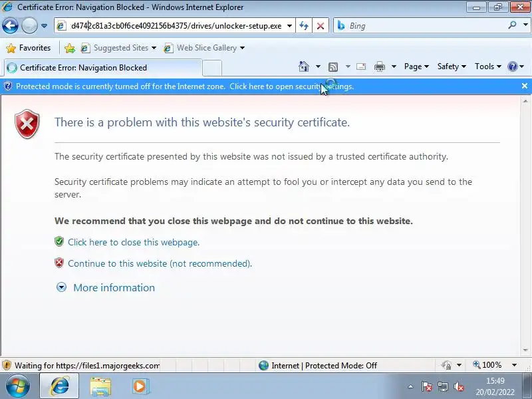Show hidden system tray icons
Image resolution: width=532 pixels, height=399 pixels.
click(x=410, y=386)
